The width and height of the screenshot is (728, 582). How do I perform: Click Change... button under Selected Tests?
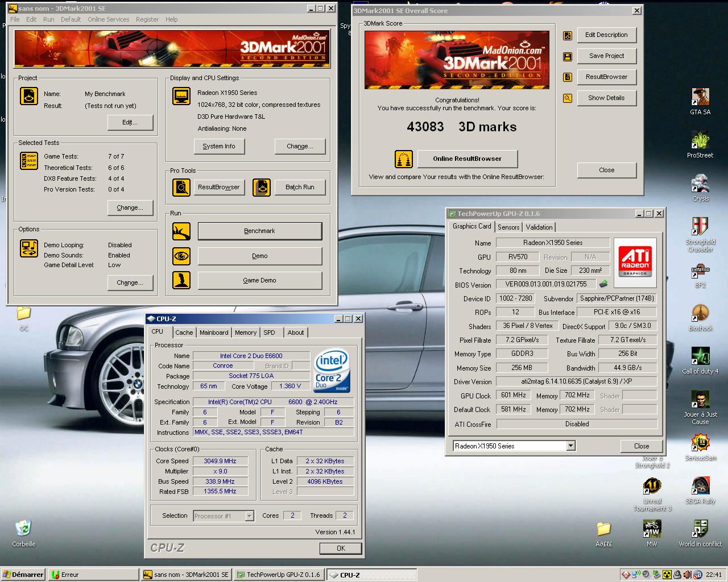130,208
